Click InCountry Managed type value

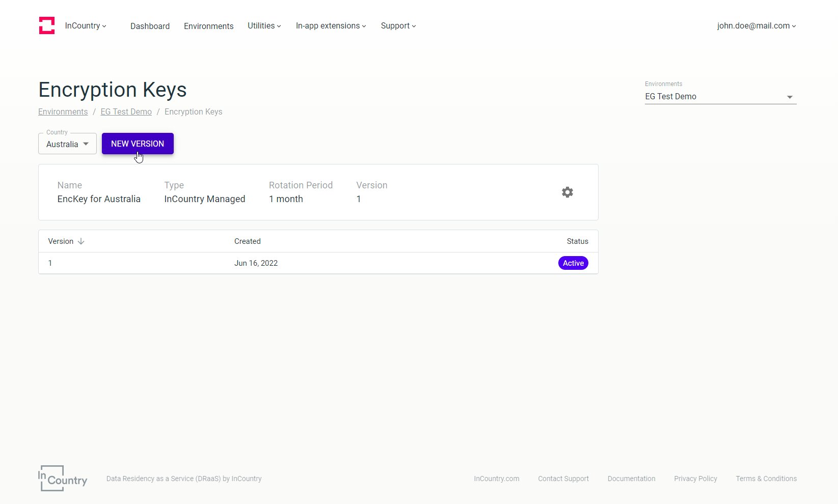coord(205,199)
